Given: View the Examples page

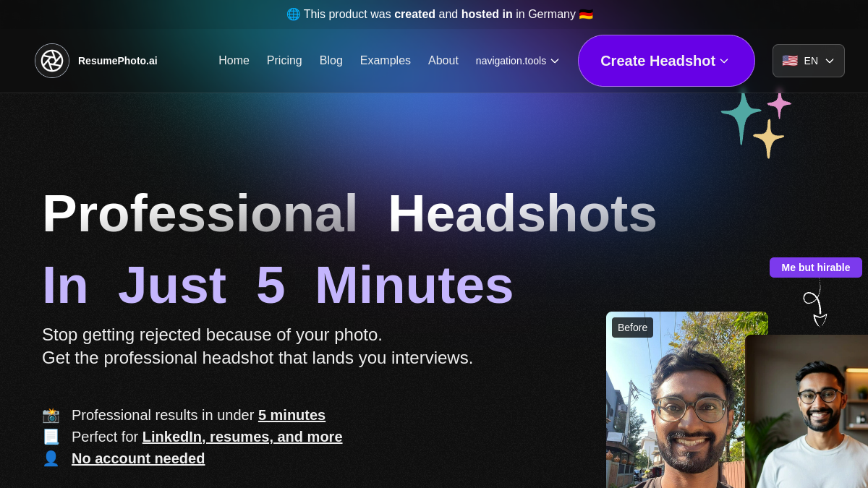Looking at the screenshot, I should coord(386,61).
